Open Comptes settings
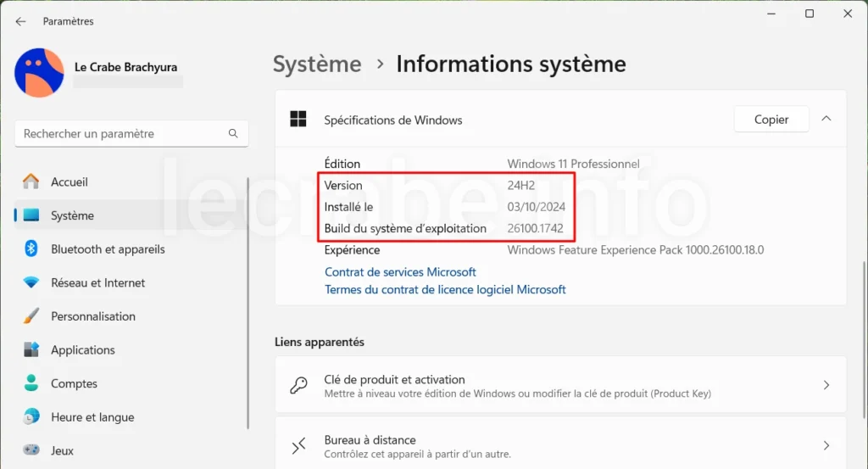This screenshot has width=868, height=469. coord(130,383)
